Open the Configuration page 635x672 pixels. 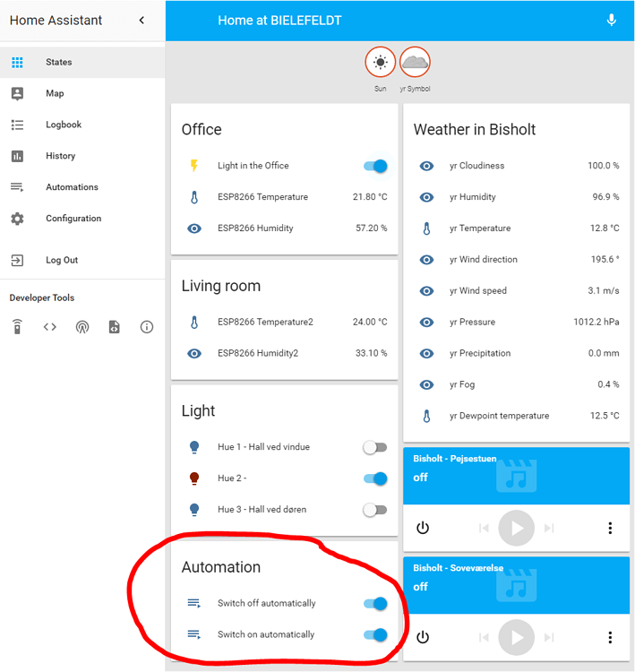pyautogui.click(x=82, y=219)
